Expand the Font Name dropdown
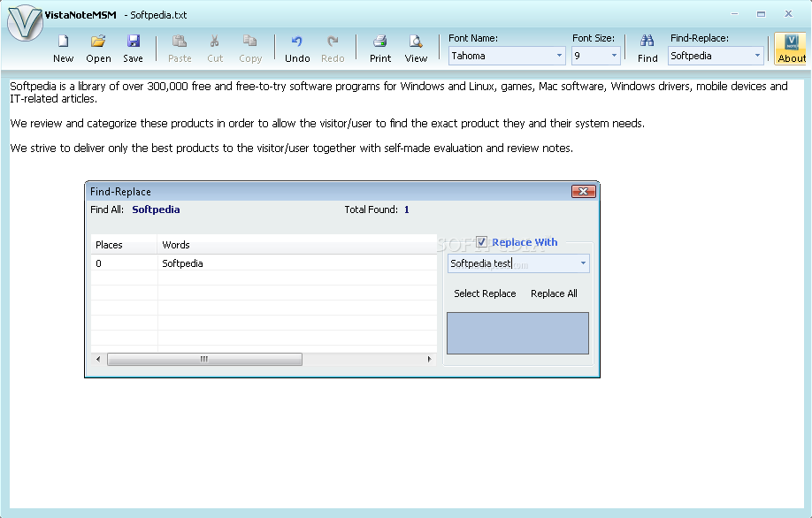The width and height of the screenshot is (812, 518). 559,56
